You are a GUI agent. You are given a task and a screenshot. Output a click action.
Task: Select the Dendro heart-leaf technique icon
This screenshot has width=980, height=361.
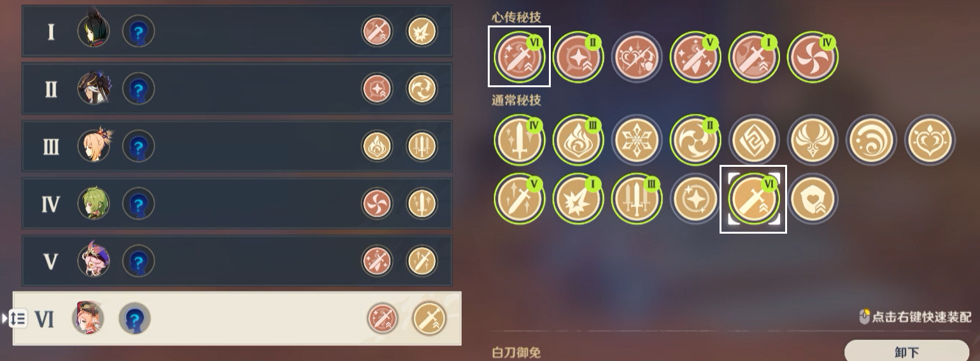[x=930, y=140]
